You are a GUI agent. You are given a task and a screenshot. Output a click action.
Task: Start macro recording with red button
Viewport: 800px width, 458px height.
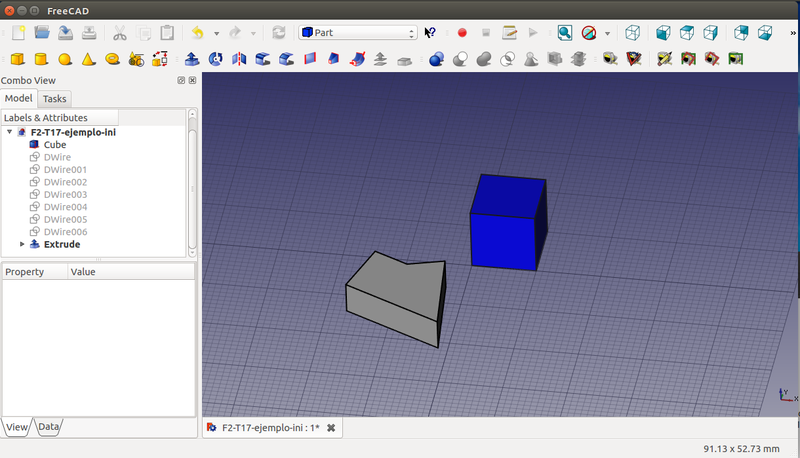[462, 33]
